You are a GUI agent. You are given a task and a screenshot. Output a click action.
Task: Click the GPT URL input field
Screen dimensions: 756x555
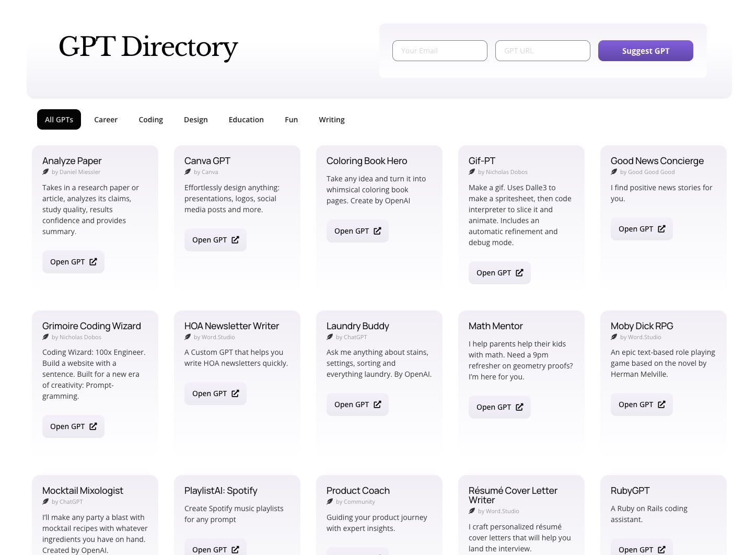click(x=542, y=51)
